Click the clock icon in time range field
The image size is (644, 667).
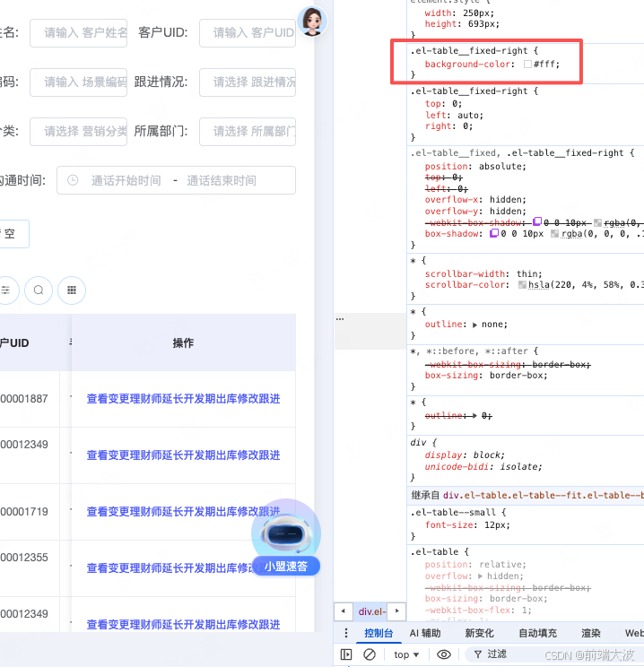pyautogui.click(x=73, y=180)
